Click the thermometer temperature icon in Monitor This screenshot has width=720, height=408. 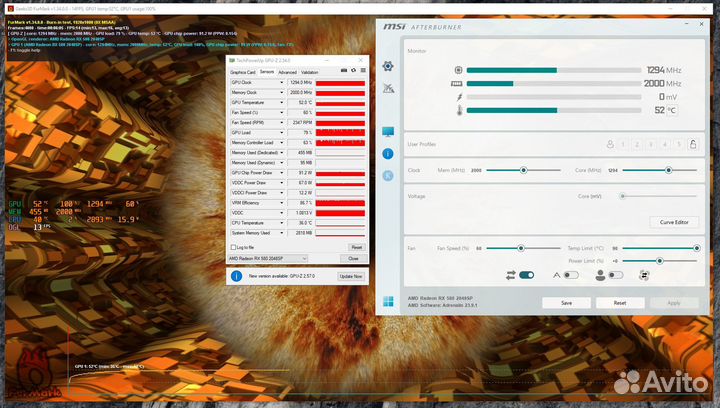tap(460, 110)
